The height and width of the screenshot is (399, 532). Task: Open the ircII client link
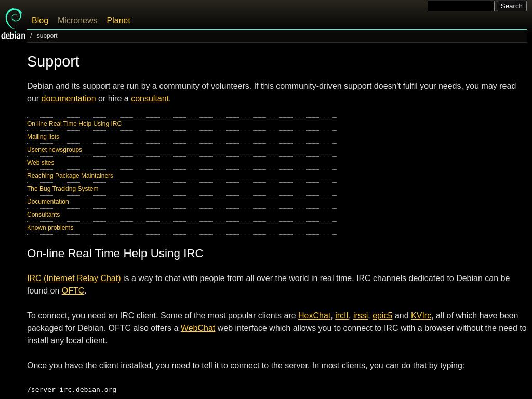point(342,315)
